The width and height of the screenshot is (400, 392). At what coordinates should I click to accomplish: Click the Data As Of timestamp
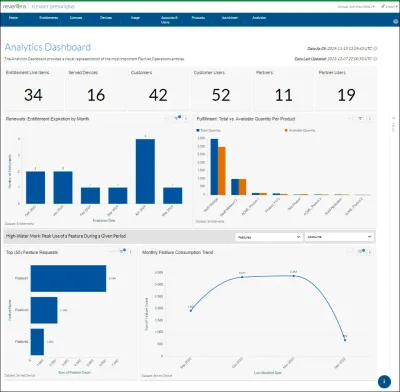(x=350, y=49)
